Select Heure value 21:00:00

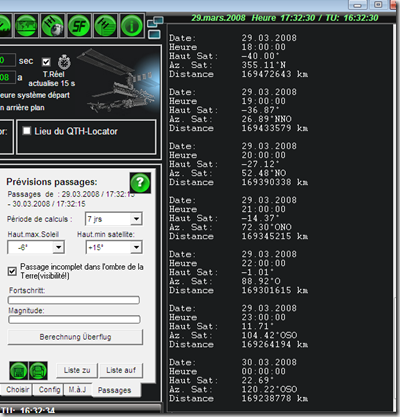pos(264,209)
